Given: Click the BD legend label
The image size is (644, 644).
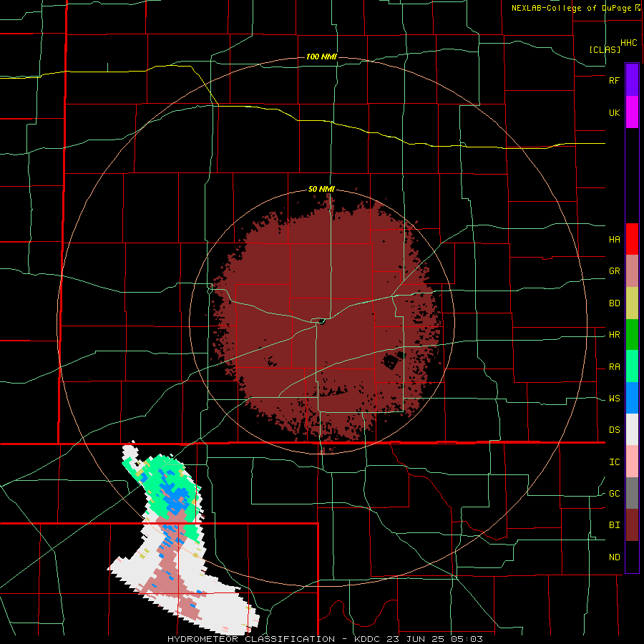Looking at the screenshot, I should tap(614, 303).
